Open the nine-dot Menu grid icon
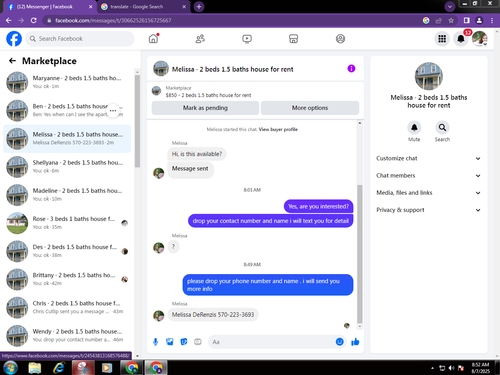 click(x=442, y=39)
